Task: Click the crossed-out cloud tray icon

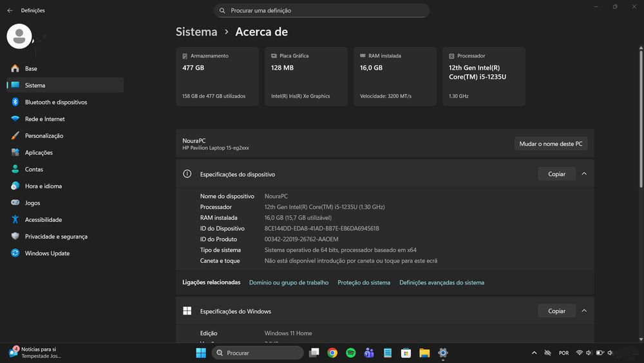Action: (547, 353)
